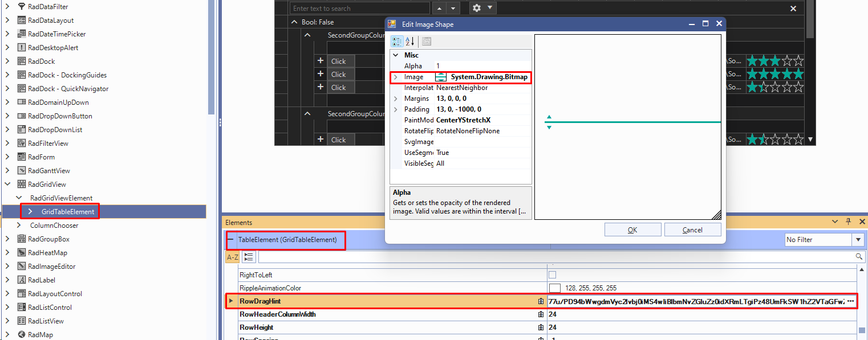Toggle the RightToLeft checkbox
868x340 pixels.
tap(552, 275)
